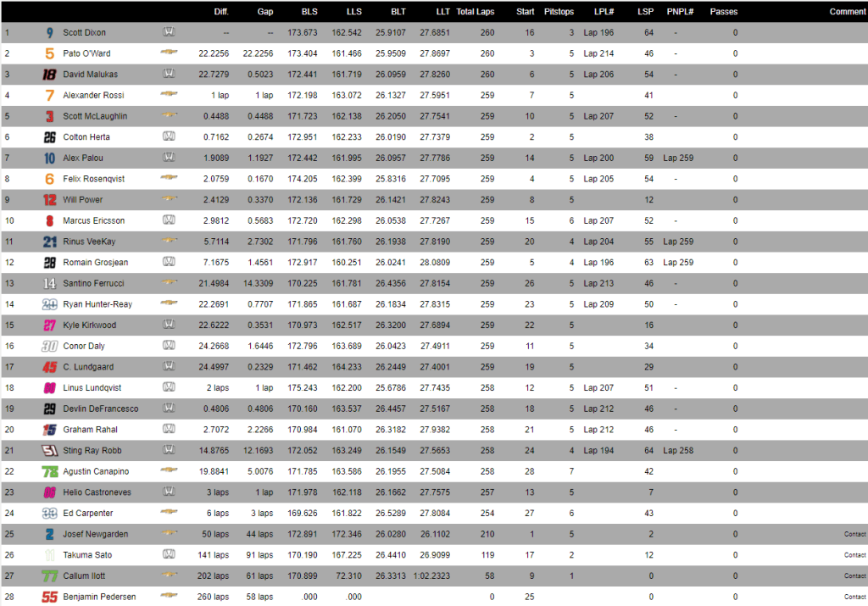Click Lap 214 in Pato O'Ward row

[x=598, y=53]
